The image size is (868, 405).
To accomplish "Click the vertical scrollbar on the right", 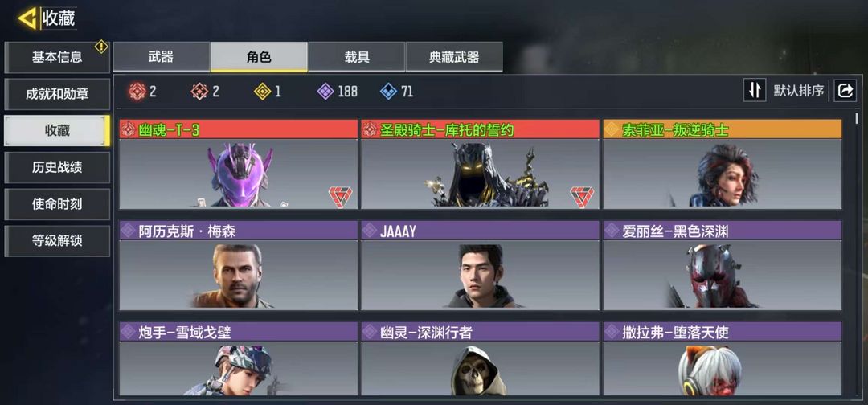I will [x=858, y=118].
